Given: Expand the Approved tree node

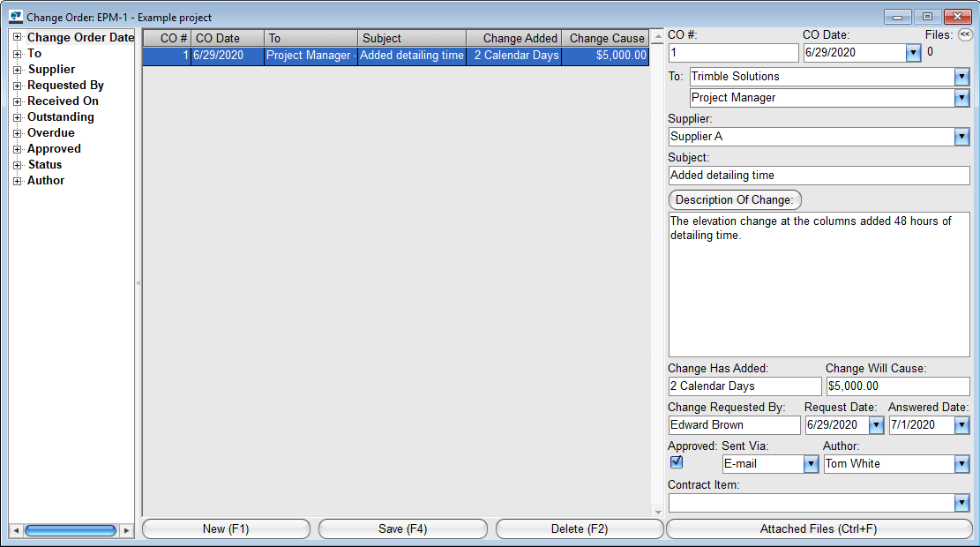Looking at the screenshot, I should [18, 149].
